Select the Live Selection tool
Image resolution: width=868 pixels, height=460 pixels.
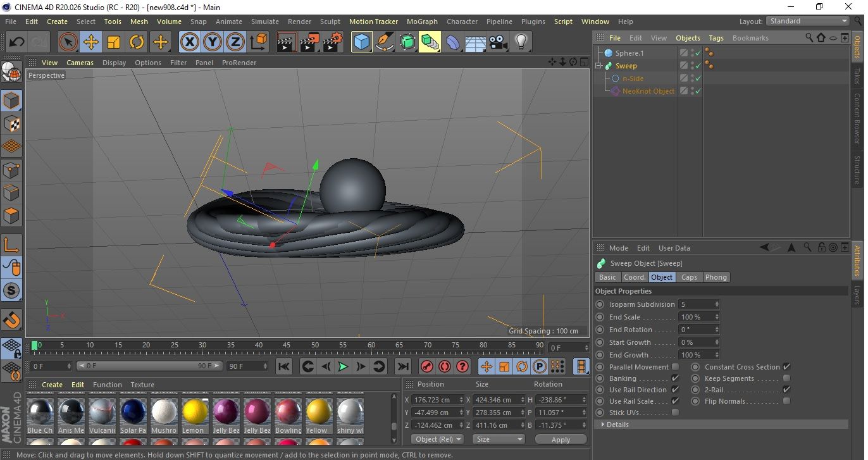coord(68,42)
